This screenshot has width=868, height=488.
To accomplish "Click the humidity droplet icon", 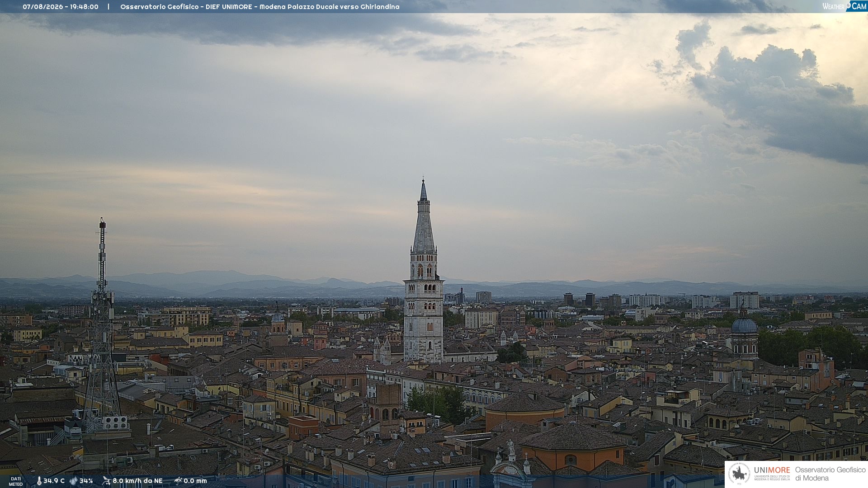I will tap(73, 481).
